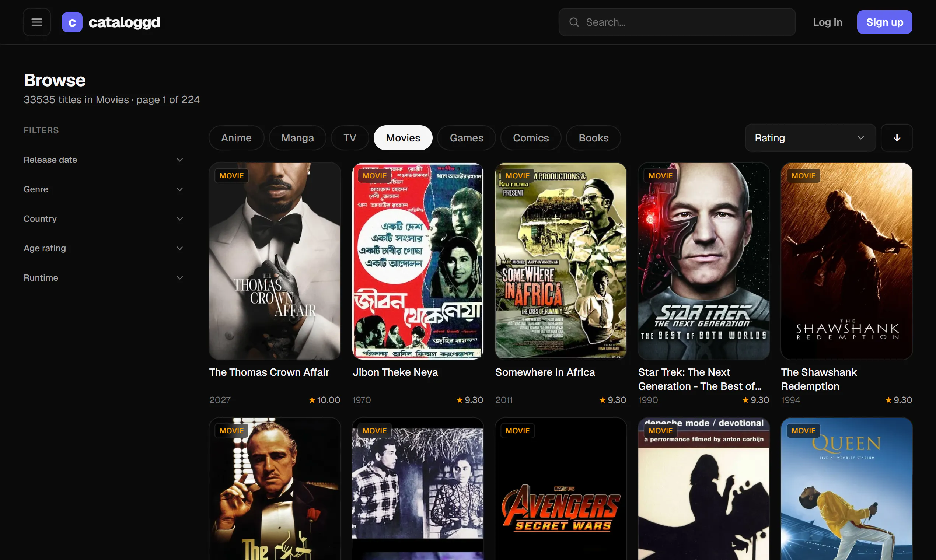
Task: Click MOVIE badge on Depeche Mode poster
Action: (660, 431)
